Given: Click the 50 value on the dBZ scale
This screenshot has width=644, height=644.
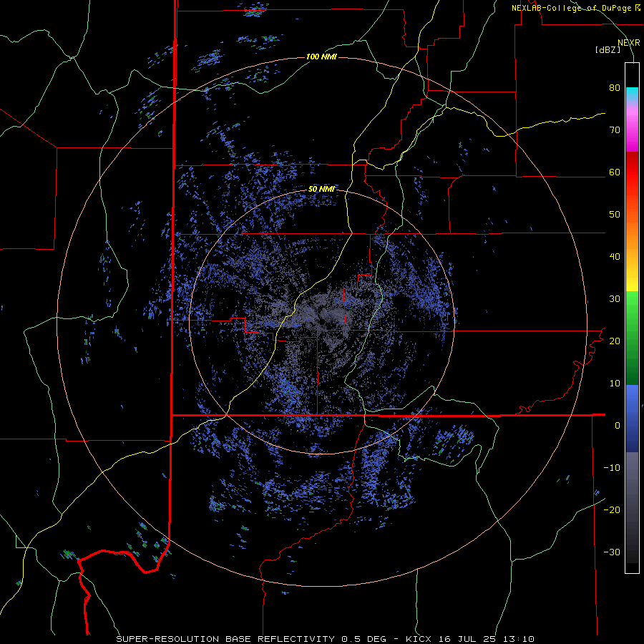Looking at the screenshot, I should click(615, 215).
